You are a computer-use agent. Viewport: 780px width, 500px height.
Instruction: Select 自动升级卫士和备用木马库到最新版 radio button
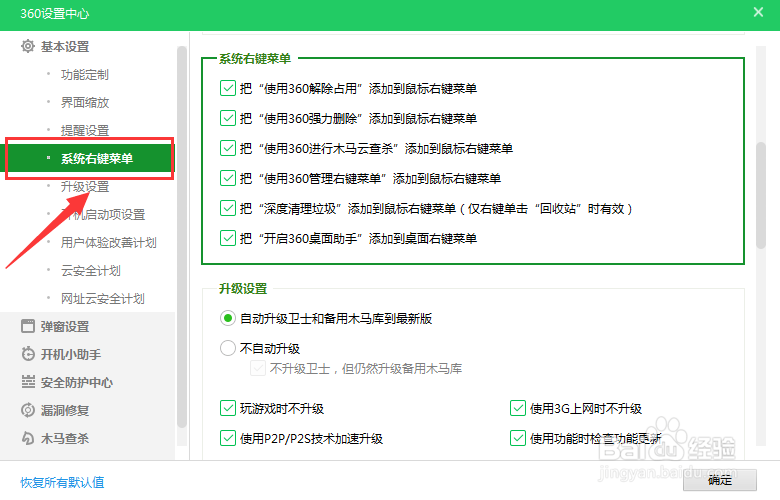[228, 318]
